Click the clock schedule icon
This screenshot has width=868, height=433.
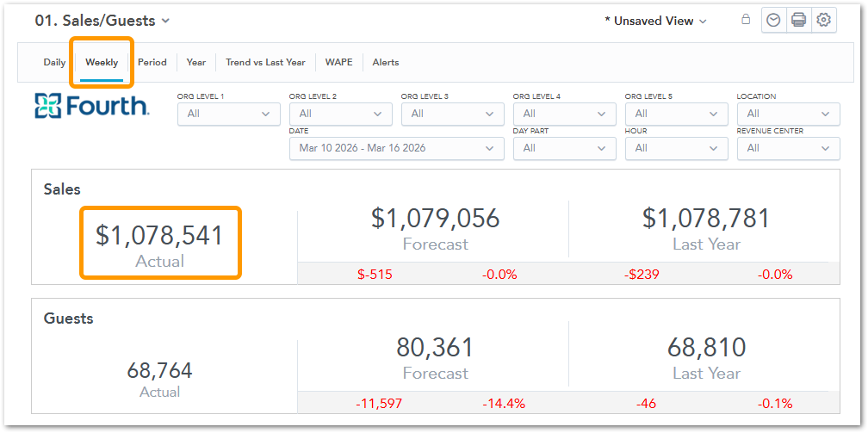point(773,21)
